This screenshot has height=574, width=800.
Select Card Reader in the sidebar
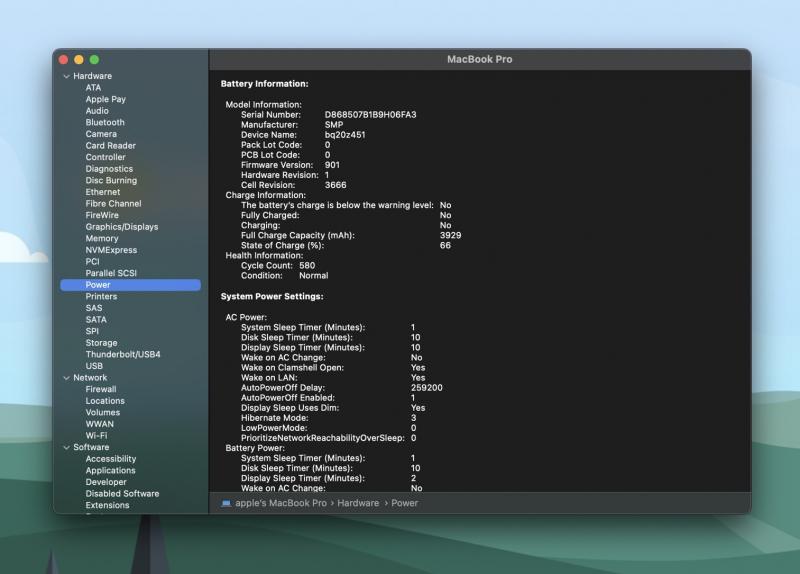pyautogui.click(x=111, y=146)
